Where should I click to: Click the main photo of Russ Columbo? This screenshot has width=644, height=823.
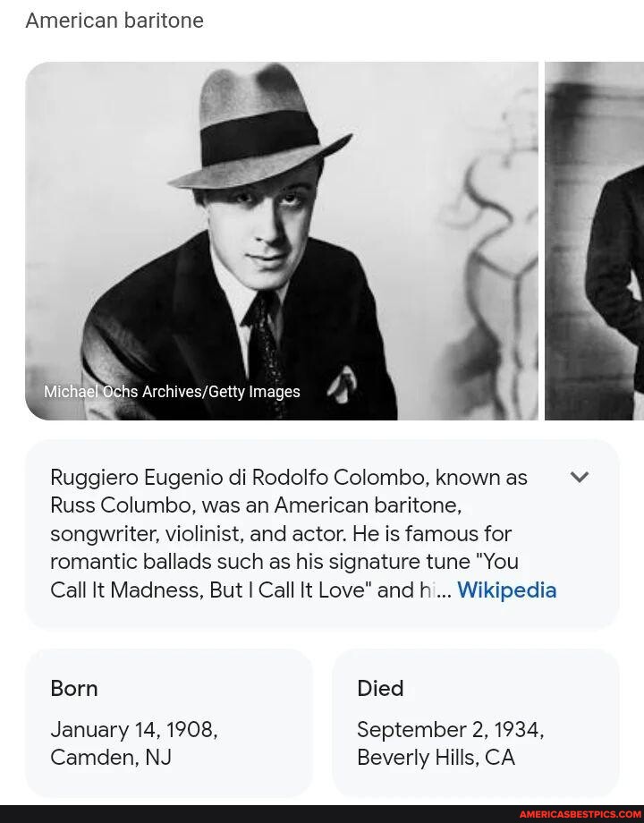[x=282, y=242]
